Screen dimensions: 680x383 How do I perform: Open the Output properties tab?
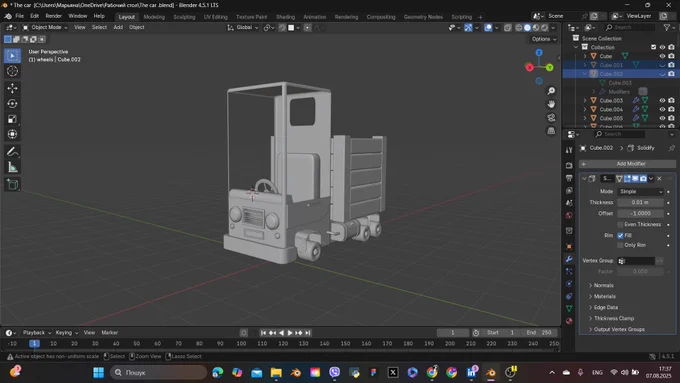pos(569,178)
